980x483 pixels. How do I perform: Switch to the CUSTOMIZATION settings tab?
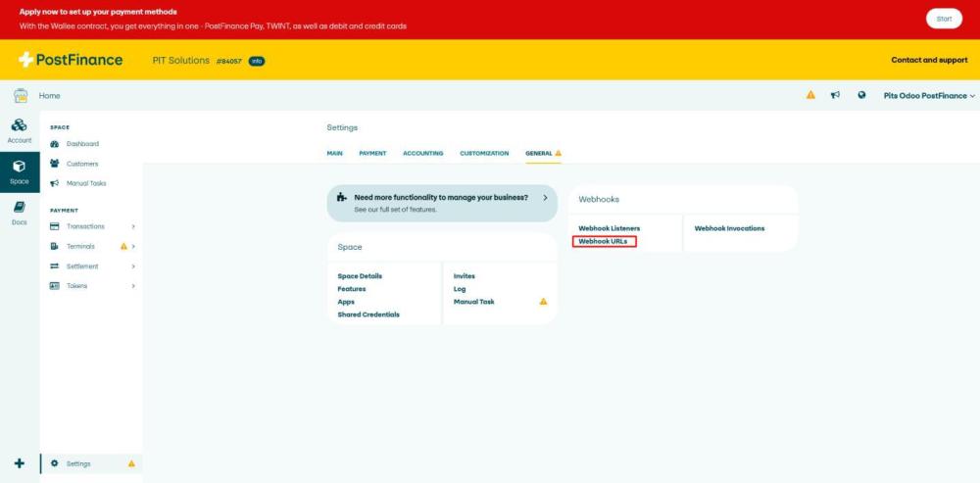point(484,153)
